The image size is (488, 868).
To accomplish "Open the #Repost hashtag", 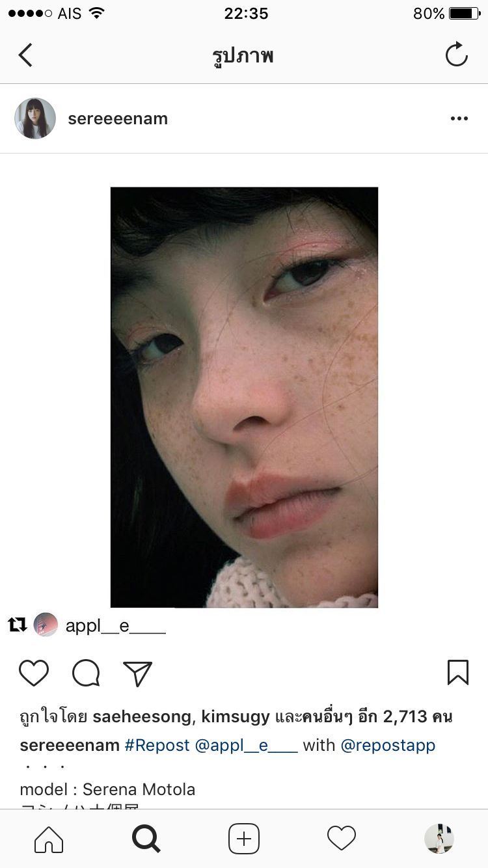I will 157,746.
